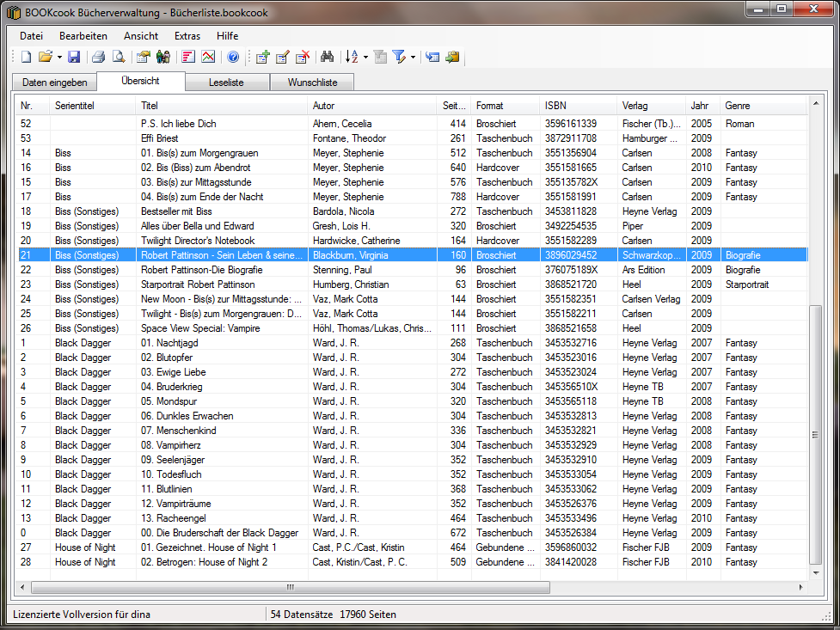Open the Bearbeiten menu
840x630 pixels.
tap(83, 36)
